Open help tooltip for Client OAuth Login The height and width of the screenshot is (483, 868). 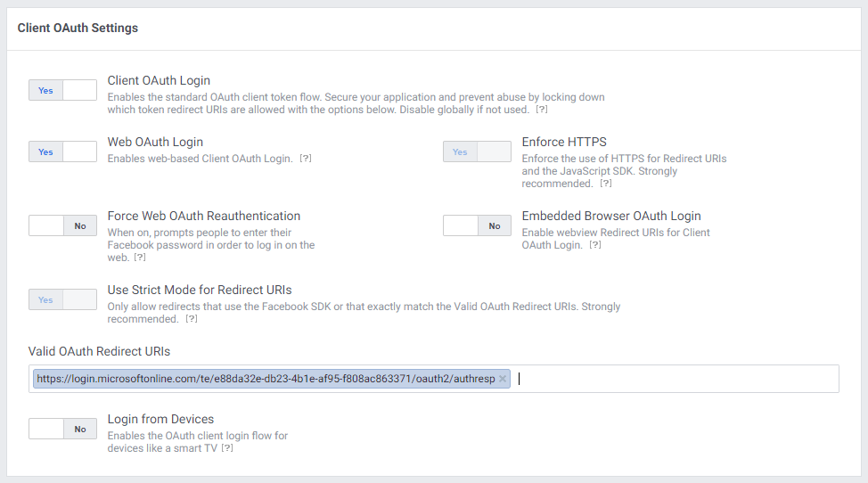(x=541, y=109)
